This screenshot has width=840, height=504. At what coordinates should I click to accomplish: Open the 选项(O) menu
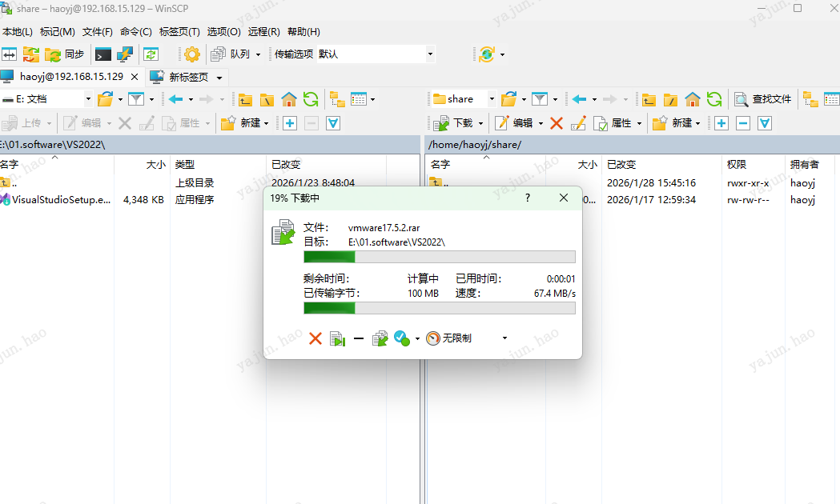pos(224,31)
